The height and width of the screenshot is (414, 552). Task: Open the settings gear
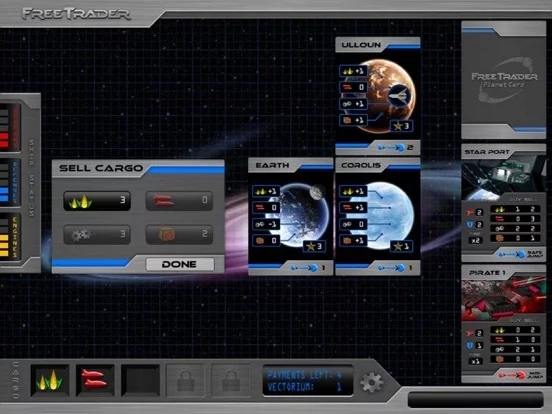[x=371, y=382]
